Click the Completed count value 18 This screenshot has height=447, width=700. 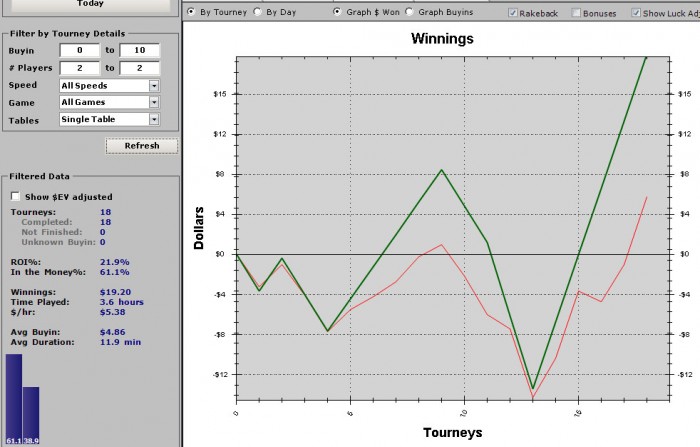(x=106, y=222)
